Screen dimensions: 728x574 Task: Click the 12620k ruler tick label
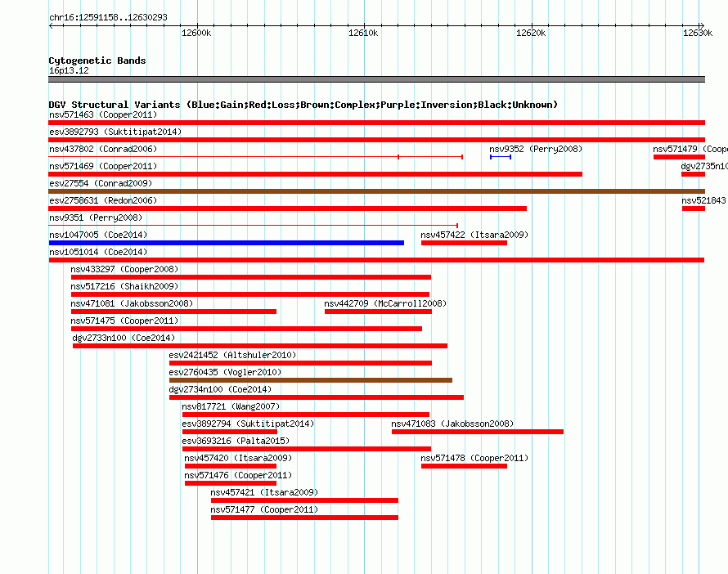pos(531,33)
